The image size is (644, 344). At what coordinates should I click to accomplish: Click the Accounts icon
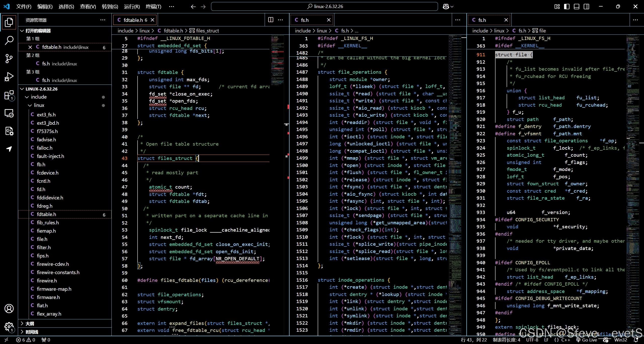coord(9,309)
